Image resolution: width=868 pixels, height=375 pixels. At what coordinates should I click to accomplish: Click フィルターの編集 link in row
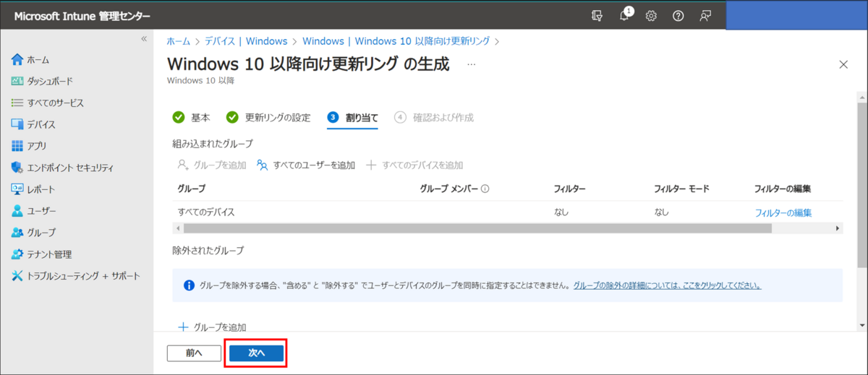(x=783, y=212)
